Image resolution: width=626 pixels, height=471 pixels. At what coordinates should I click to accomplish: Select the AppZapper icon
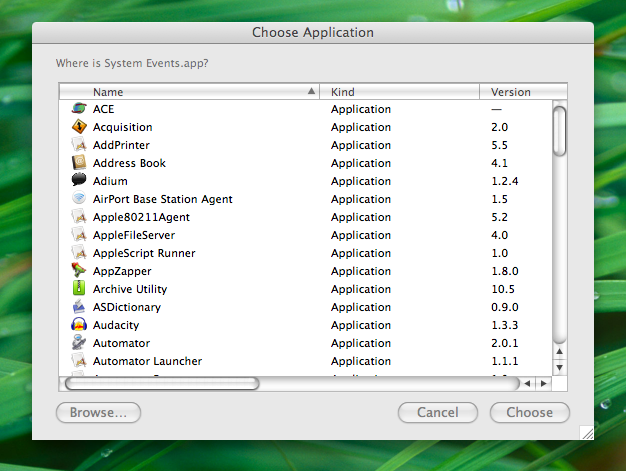click(x=79, y=271)
